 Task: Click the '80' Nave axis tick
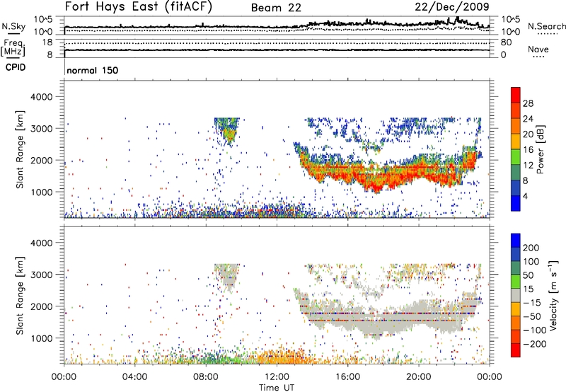coord(506,42)
